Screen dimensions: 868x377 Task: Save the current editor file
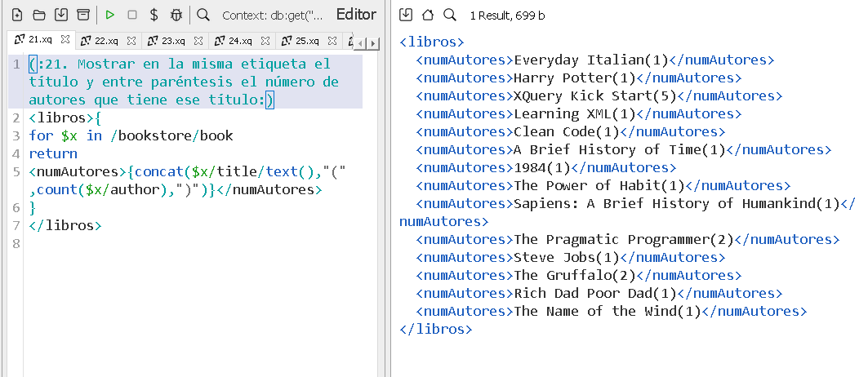tap(60, 15)
